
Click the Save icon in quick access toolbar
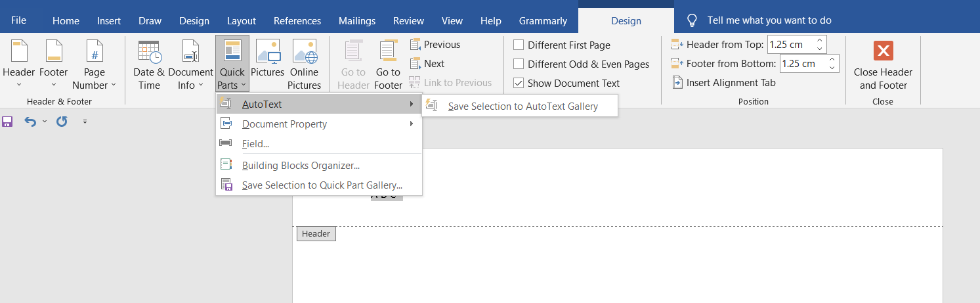8,122
